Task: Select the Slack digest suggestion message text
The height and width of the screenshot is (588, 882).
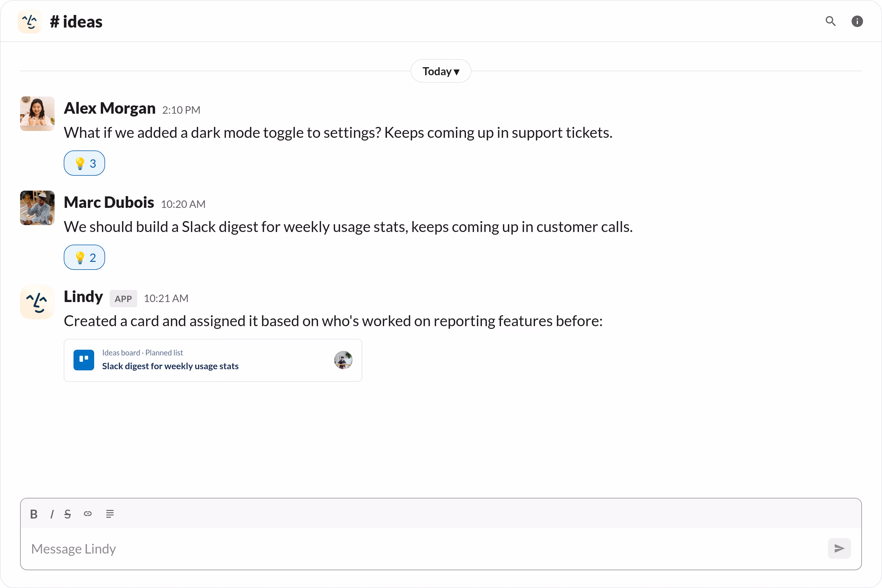Action: pyautogui.click(x=348, y=227)
